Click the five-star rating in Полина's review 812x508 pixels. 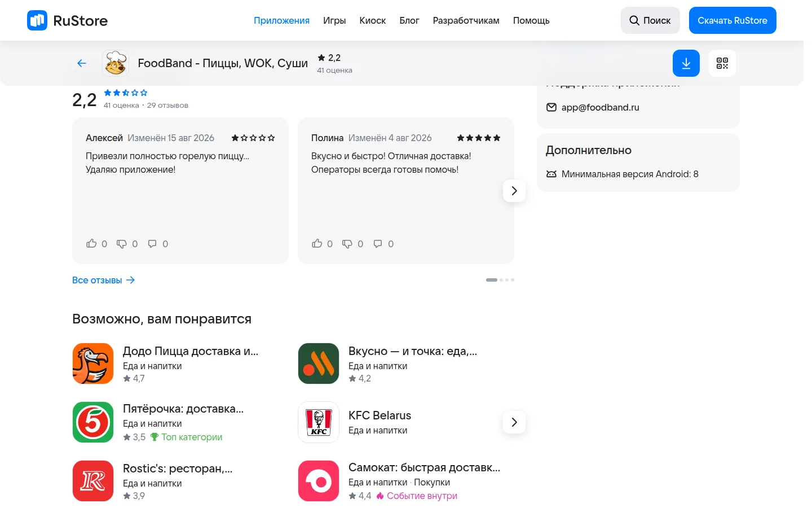tap(479, 138)
